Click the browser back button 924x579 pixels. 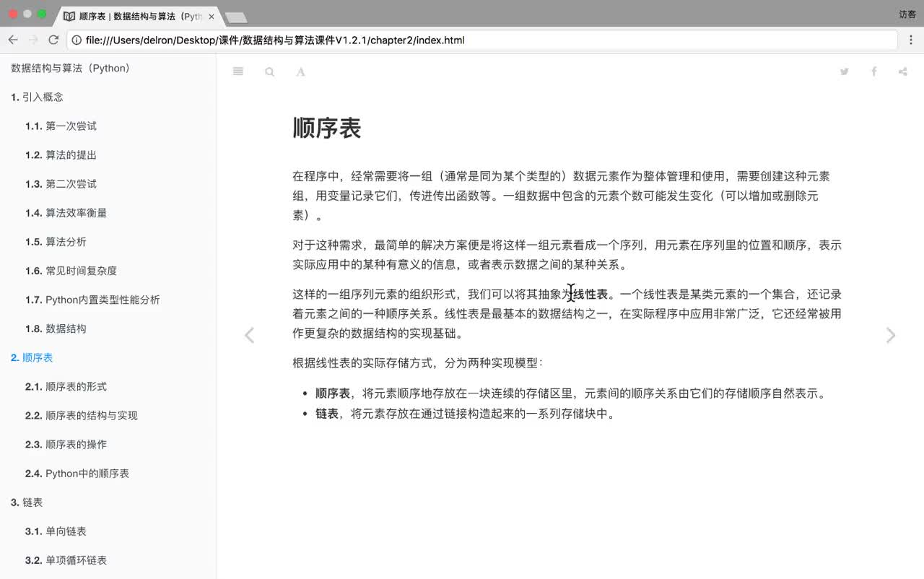pyautogui.click(x=13, y=40)
